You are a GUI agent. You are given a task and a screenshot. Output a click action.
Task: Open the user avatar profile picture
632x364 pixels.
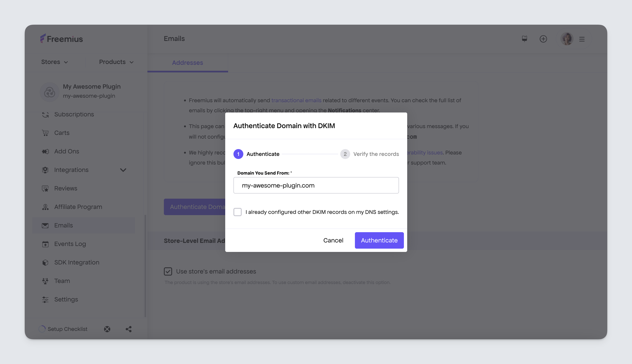click(567, 39)
